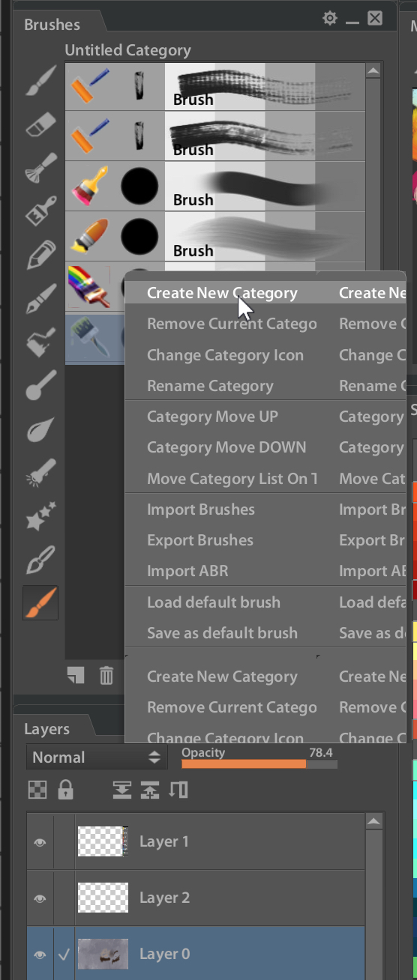The image size is (417, 980).
Task: Select the outlined round brush category icon
Action: 41,561
